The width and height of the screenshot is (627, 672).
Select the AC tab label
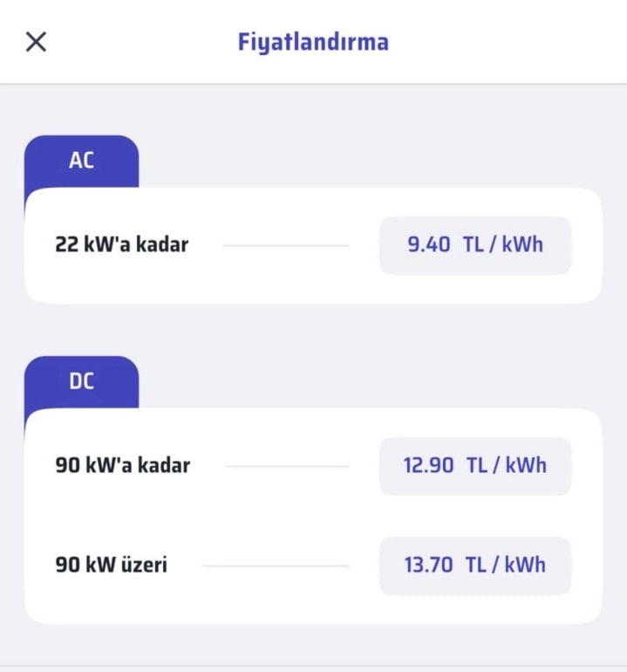click(x=81, y=161)
